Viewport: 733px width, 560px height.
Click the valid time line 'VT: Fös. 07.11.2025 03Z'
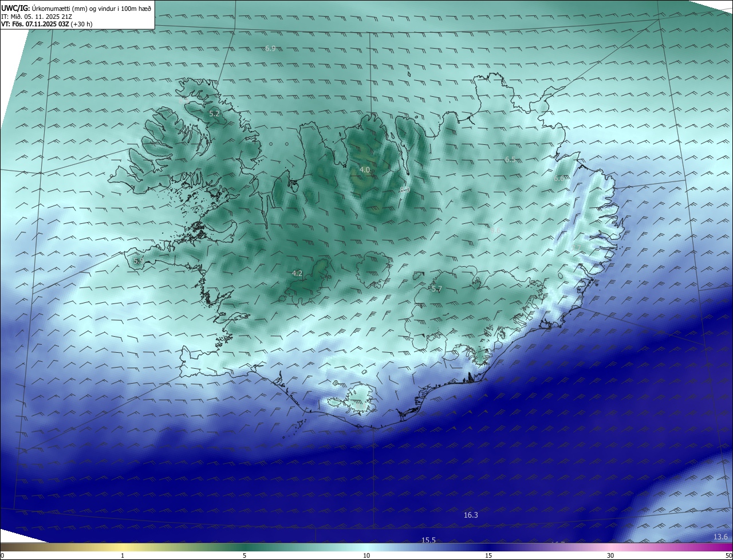[x=34, y=24]
